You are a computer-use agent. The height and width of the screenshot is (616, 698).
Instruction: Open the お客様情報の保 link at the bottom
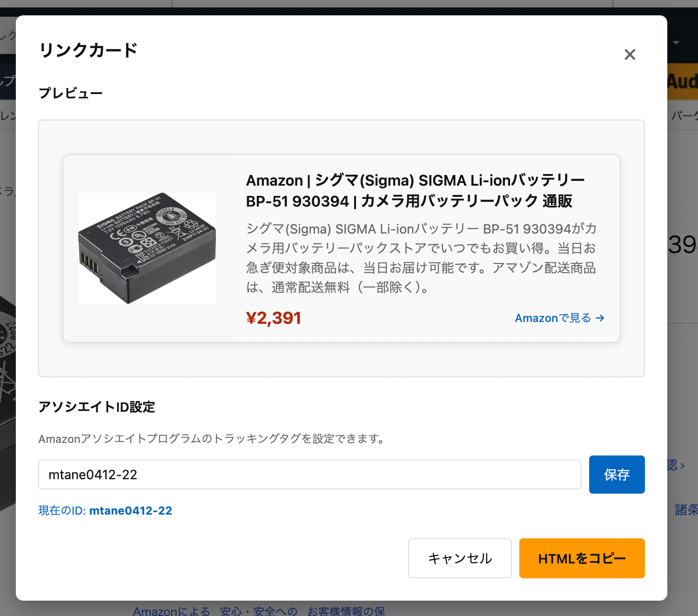coord(346,611)
